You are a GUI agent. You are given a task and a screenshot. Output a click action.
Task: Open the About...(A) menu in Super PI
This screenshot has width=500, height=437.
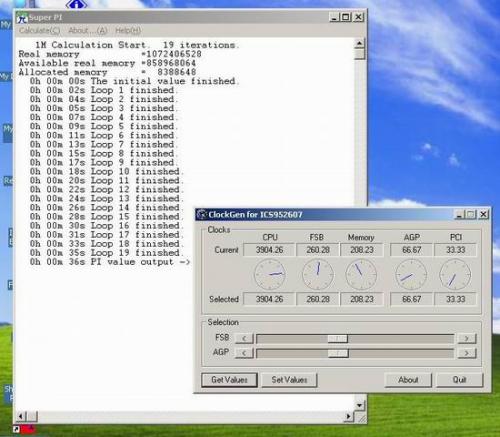point(88,30)
